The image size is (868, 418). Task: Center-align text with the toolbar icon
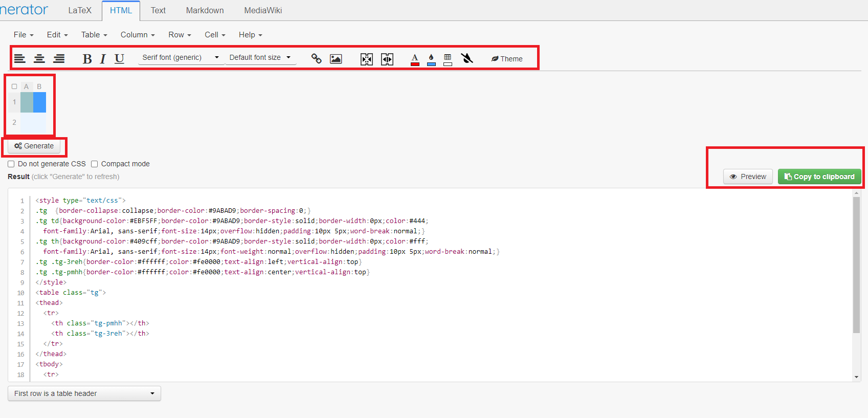coord(39,58)
